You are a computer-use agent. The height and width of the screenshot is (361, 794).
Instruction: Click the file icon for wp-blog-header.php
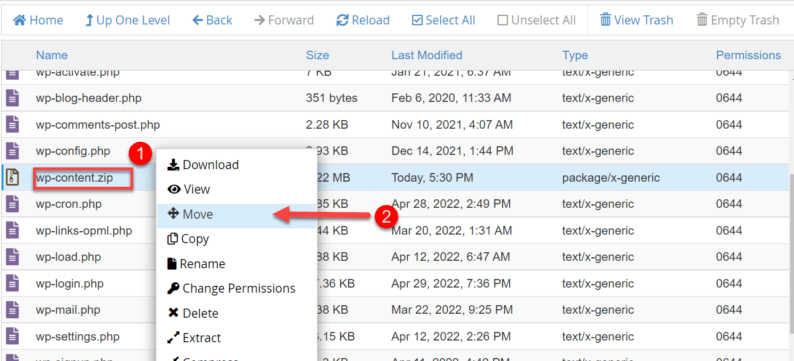pyautogui.click(x=13, y=98)
